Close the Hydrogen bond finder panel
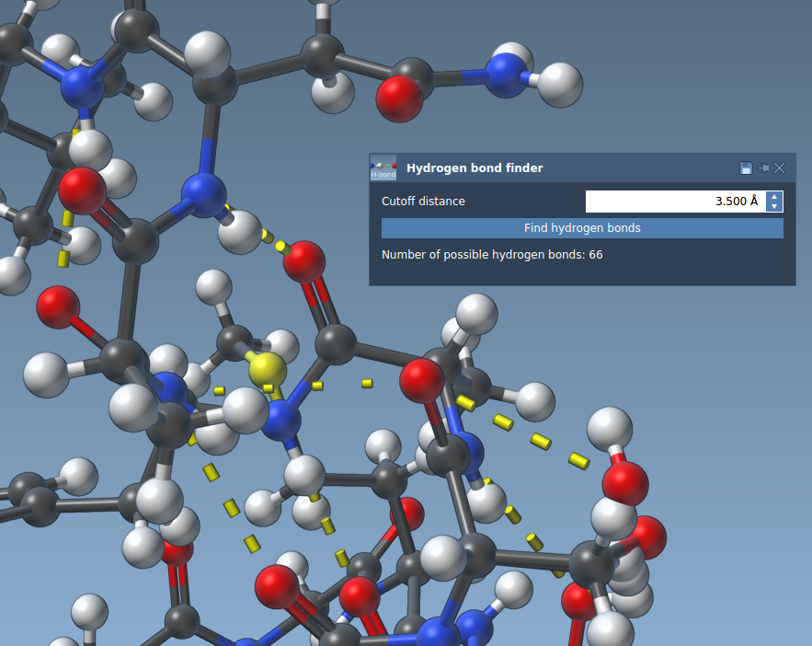 coord(779,167)
